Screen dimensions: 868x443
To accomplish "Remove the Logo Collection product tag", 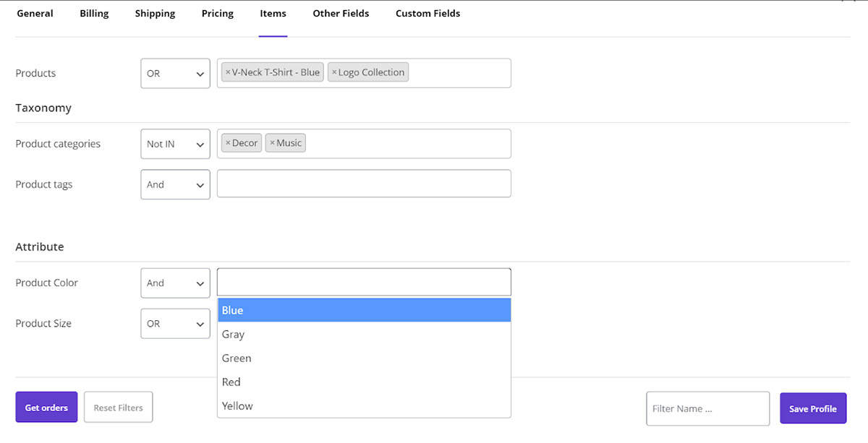I will coord(334,72).
